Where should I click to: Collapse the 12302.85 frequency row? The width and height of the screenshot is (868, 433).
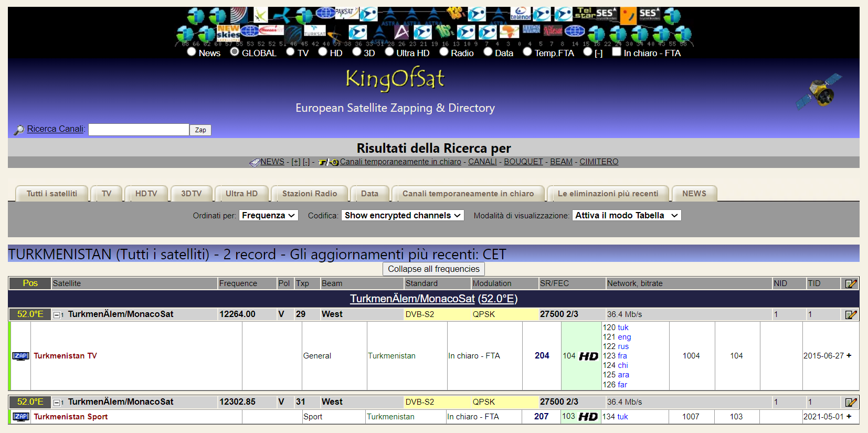[x=57, y=403]
